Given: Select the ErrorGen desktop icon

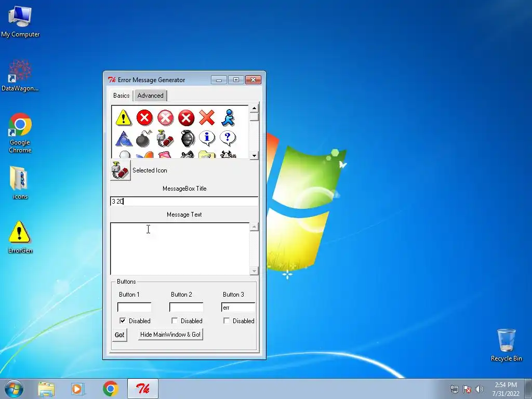Looking at the screenshot, I should point(20,237).
